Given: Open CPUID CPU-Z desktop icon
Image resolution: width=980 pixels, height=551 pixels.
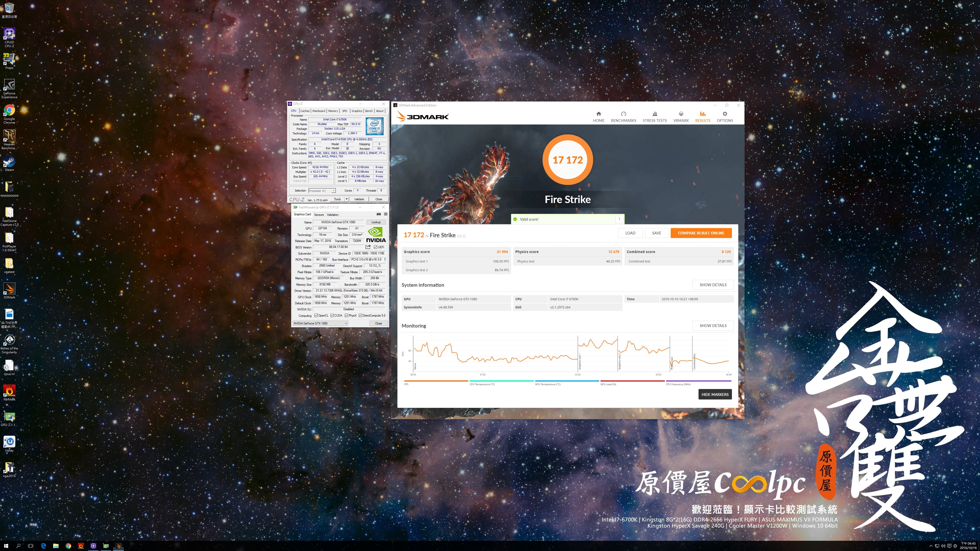Looking at the screenshot, I should pos(9,37).
